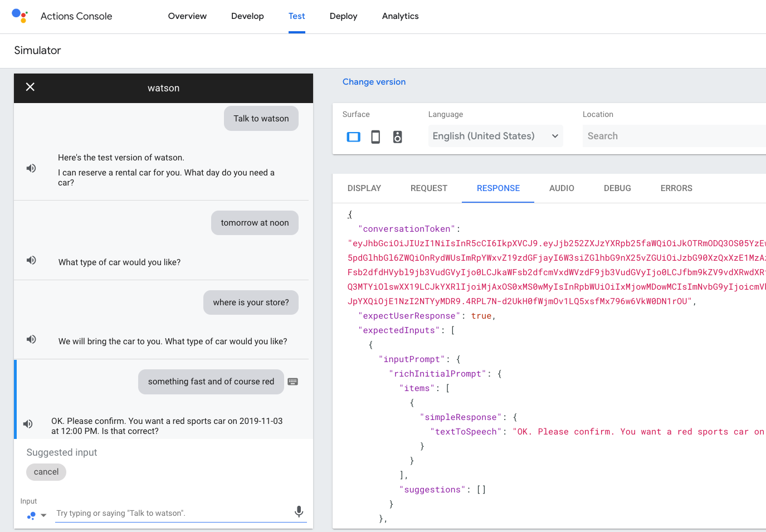Select the phone surface icon
The image size is (766, 532).
click(375, 136)
